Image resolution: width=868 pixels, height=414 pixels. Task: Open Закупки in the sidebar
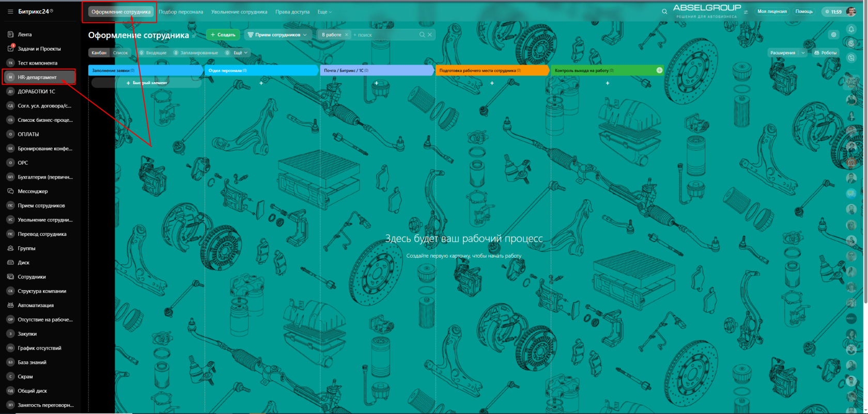[x=27, y=334]
